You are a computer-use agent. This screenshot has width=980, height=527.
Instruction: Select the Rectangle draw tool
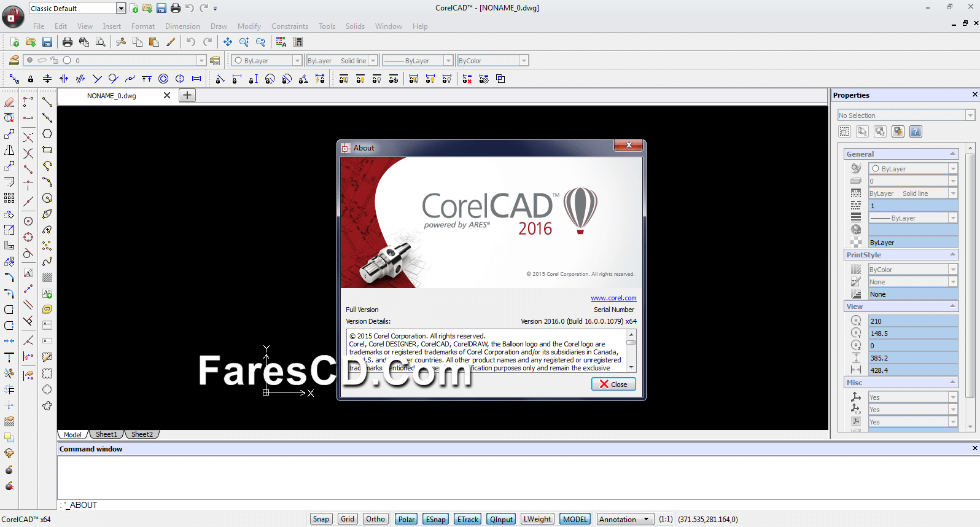(47, 150)
